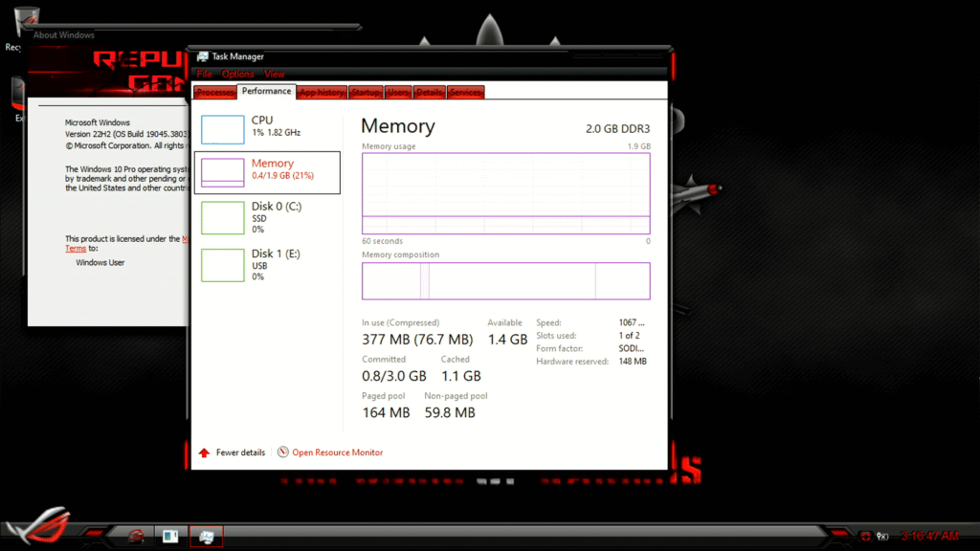
Task: Click the CPU mini graph thumbnail
Action: pos(222,129)
